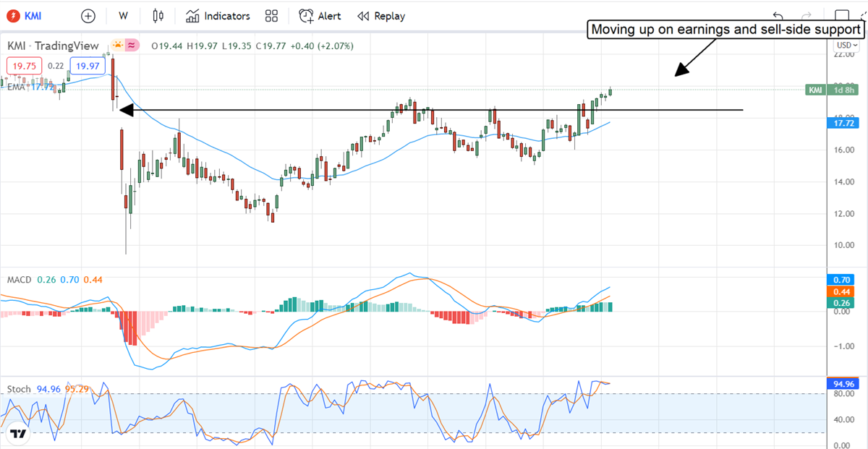Click the fullscreen square icon
Viewport: 868px width, 449px height.
[841, 16]
